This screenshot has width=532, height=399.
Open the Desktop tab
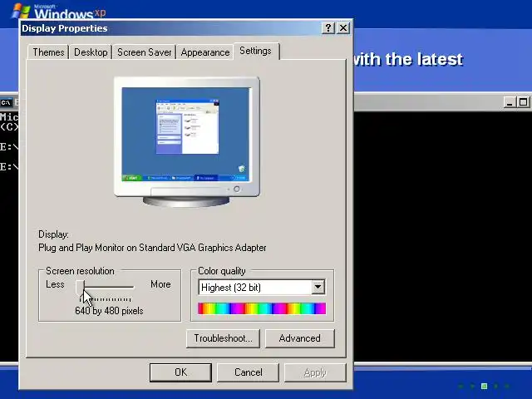pyautogui.click(x=91, y=52)
